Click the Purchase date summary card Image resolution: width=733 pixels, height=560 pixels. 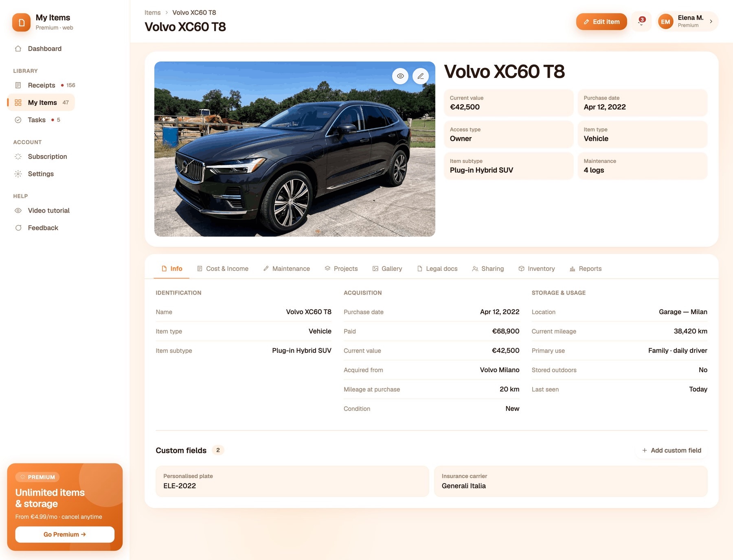(643, 103)
